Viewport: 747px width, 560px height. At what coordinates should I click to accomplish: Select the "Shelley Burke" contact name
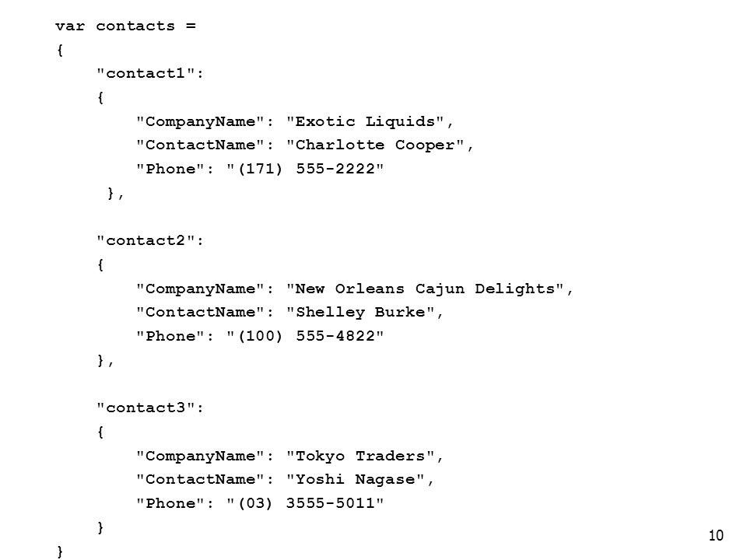pos(360,313)
